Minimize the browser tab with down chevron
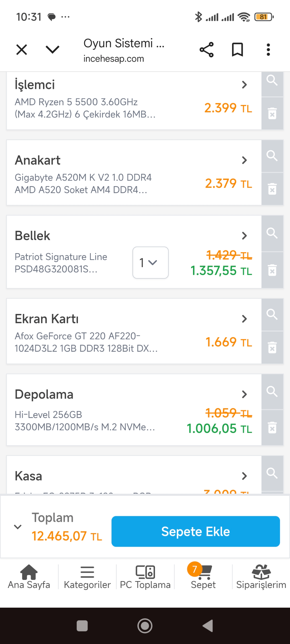The height and width of the screenshot is (644, 290). point(53,49)
